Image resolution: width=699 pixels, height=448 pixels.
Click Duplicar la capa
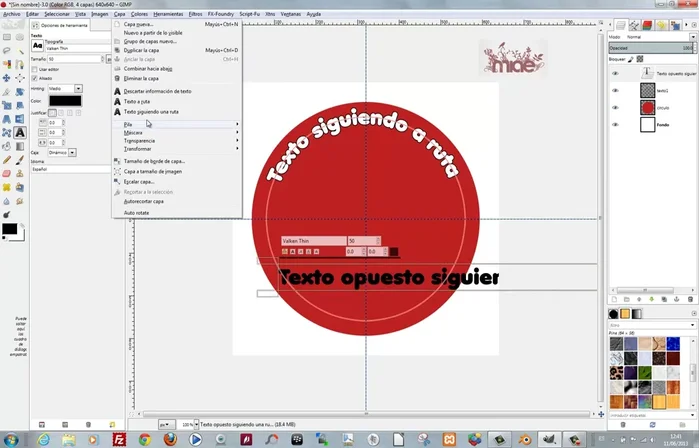(142, 50)
